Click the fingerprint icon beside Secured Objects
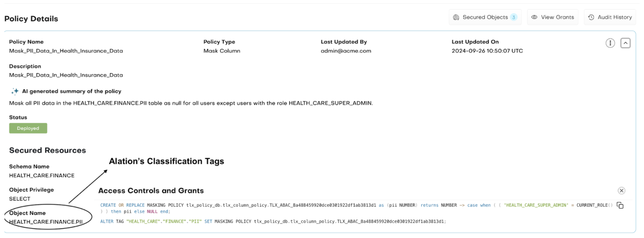This screenshot has height=238, width=644. 456,17
